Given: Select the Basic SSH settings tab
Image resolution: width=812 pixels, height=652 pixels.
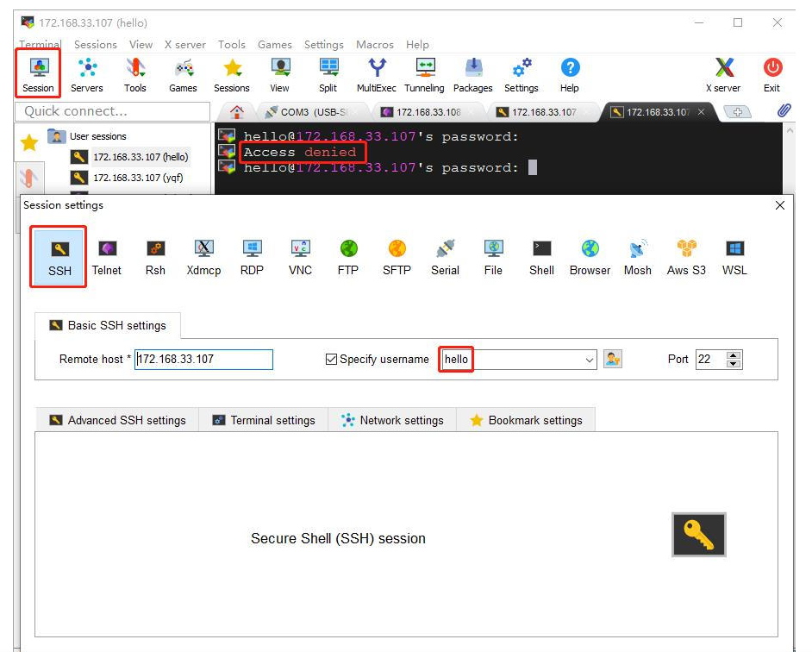Looking at the screenshot, I should pyautogui.click(x=108, y=325).
